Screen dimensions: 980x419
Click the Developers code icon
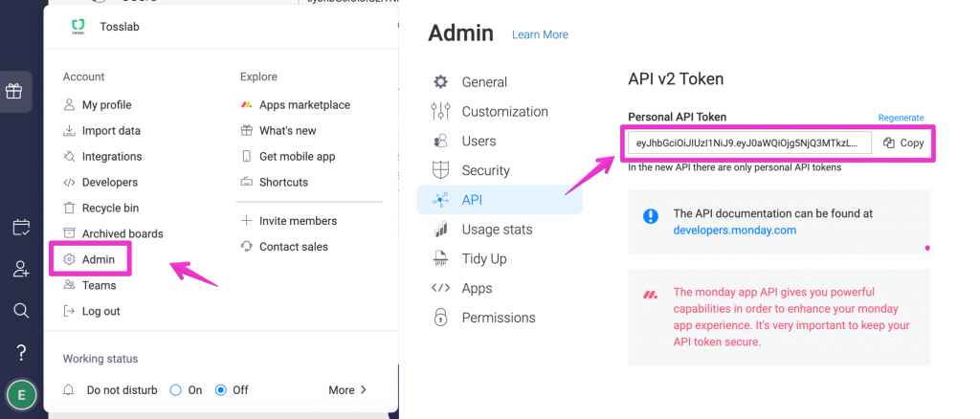click(69, 183)
